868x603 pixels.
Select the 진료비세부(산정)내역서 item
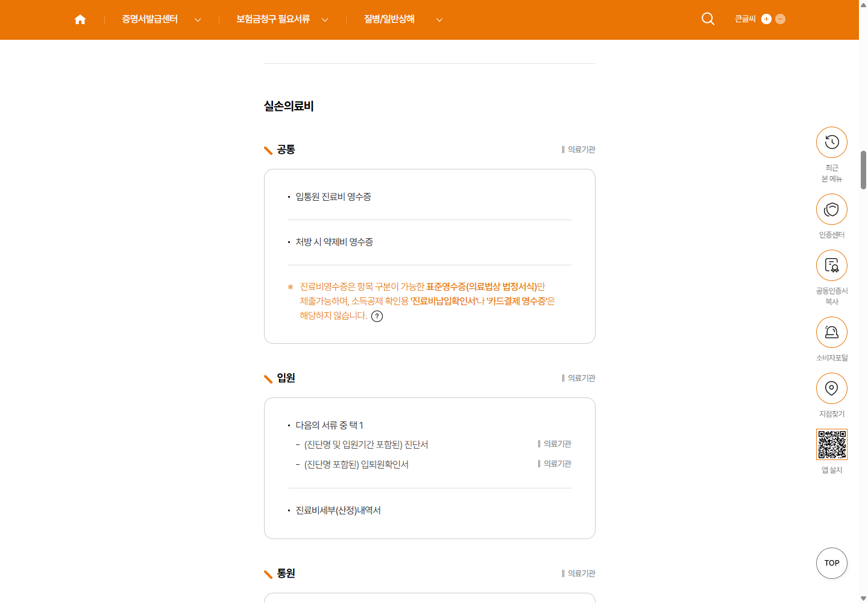click(338, 510)
